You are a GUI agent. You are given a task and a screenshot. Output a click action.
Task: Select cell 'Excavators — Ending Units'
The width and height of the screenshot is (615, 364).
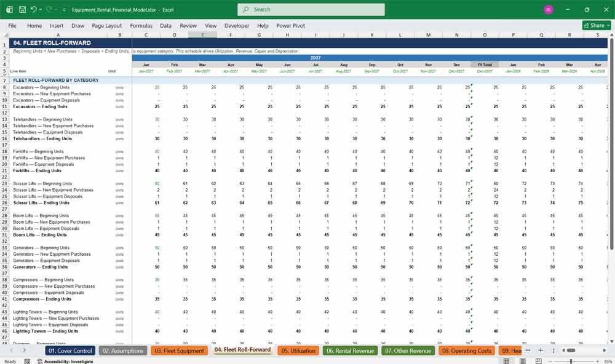pyautogui.click(x=58, y=107)
